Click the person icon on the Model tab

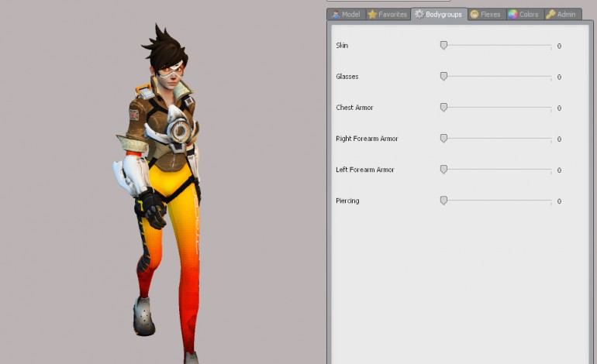[x=335, y=15]
